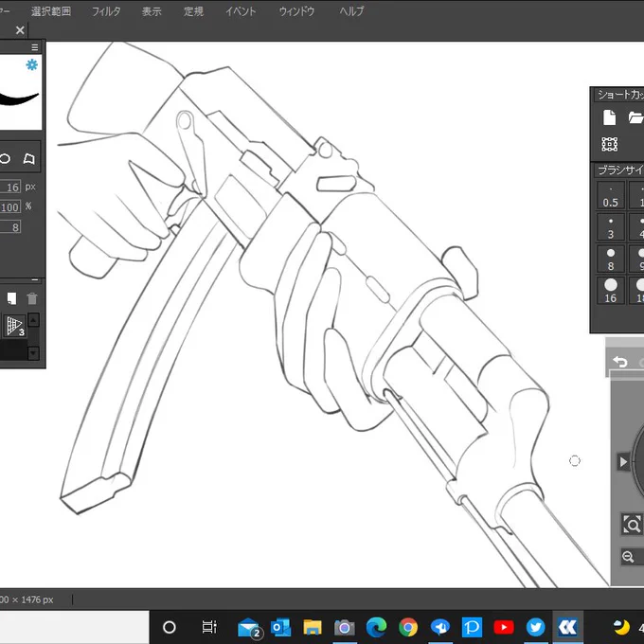
Task: Select the brush item marked 3
Action: (15, 327)
